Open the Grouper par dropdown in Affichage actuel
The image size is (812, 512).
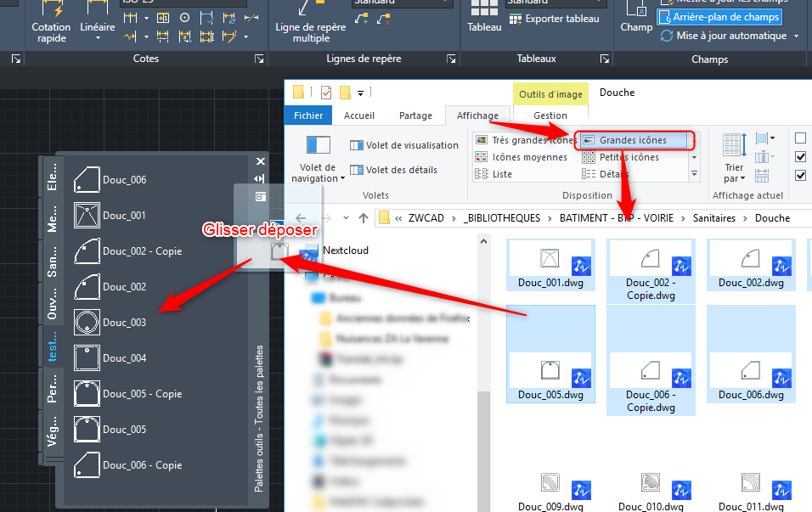765,138
